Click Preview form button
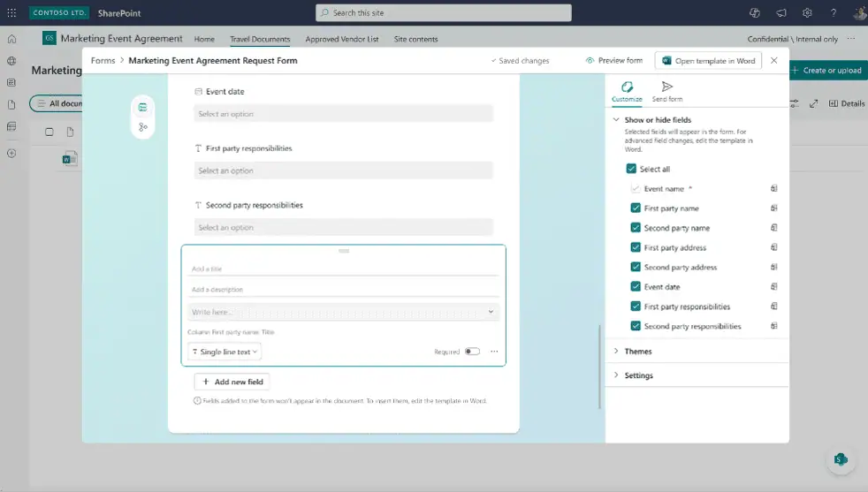This screenshot has width=868, height=492. (x=614, y=60)
